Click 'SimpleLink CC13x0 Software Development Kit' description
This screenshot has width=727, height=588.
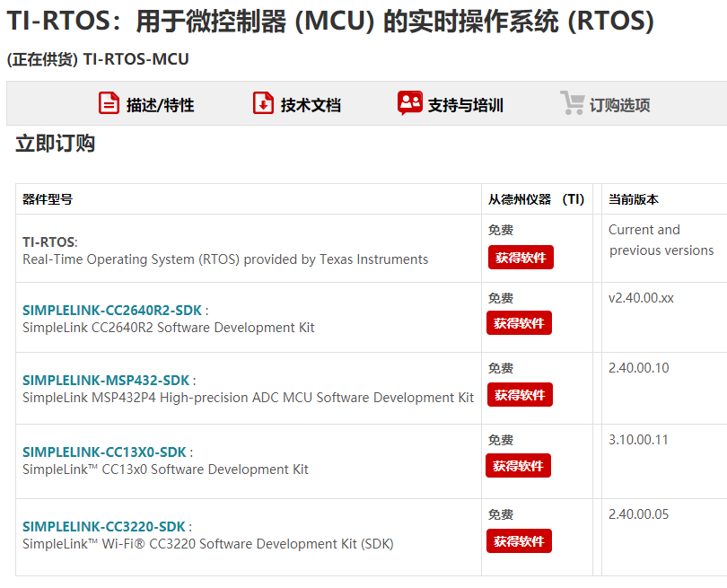coord(165,470)
